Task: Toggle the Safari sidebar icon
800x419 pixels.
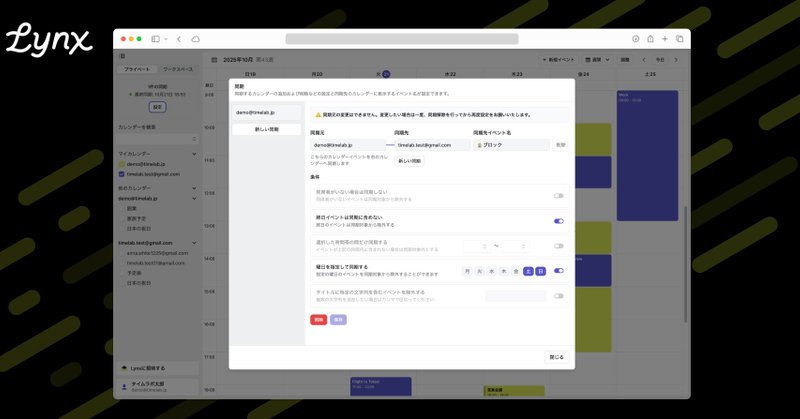Action: click(156, 39)
